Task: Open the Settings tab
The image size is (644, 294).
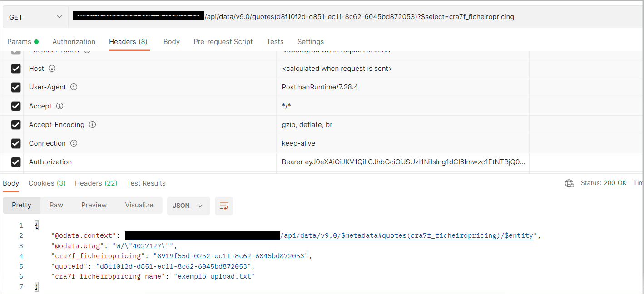Action: pos(311,42)
